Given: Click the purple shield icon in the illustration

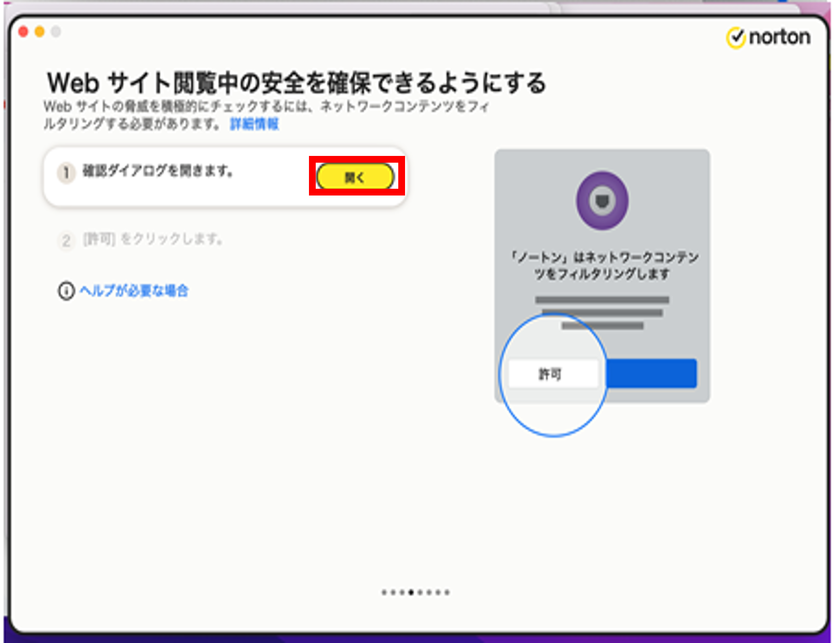Looking at the screenshot, I should [x=602, y=200].
